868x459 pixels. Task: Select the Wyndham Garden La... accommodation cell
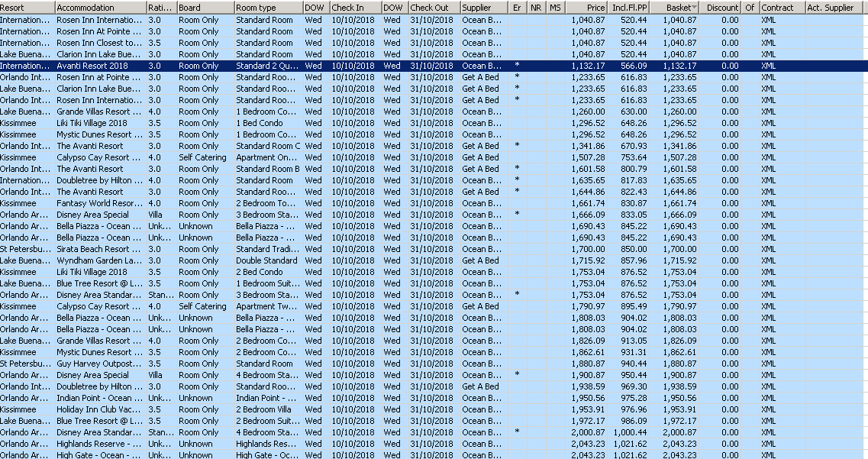(x=99, y=260)
